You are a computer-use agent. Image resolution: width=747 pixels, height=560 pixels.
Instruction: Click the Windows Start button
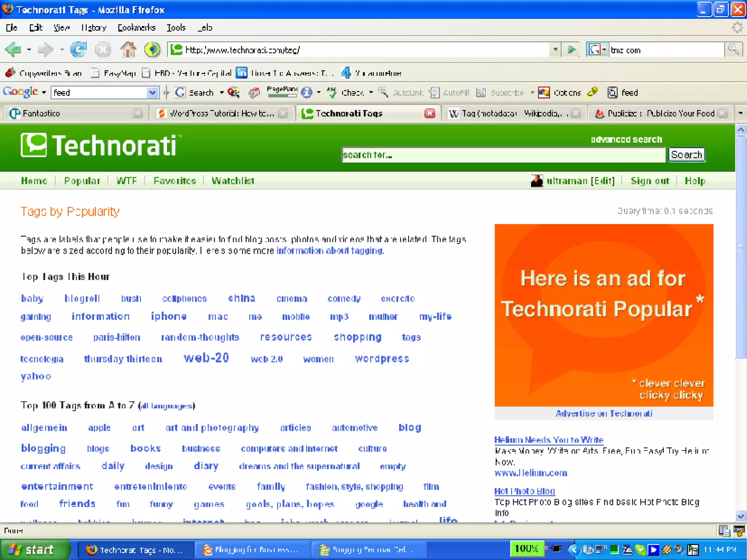(35, 549)
